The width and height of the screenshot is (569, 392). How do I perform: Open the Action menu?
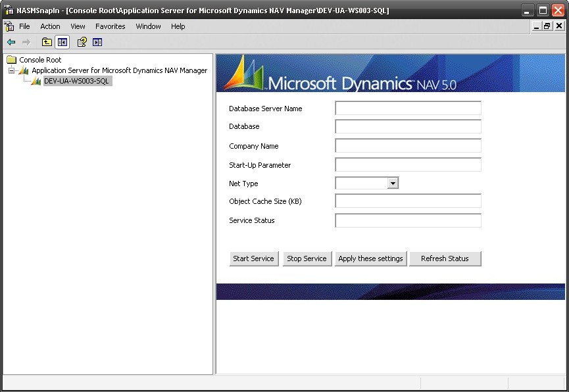point(50,26)
